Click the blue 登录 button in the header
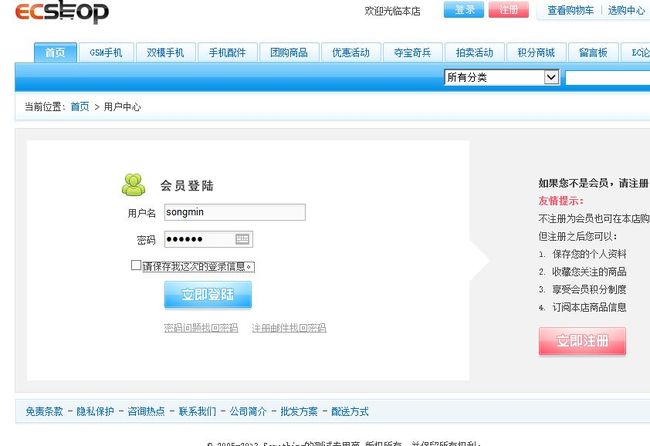 point(464,10)
